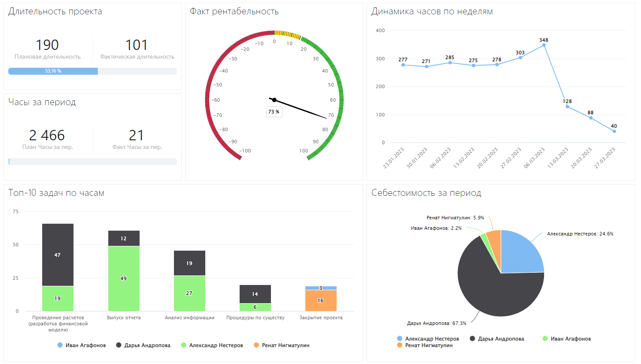
Task: Click the 73 % gauge value label
Action: (x=274, y=112)
